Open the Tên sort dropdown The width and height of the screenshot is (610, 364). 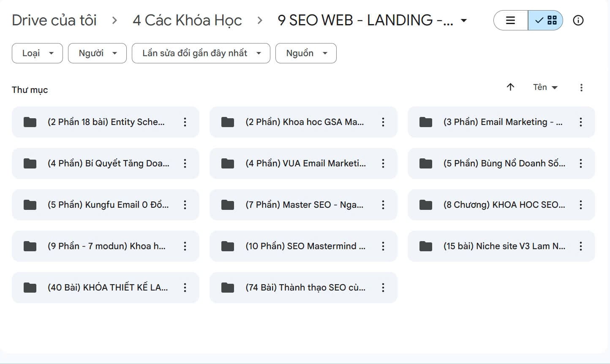(545, 87)
